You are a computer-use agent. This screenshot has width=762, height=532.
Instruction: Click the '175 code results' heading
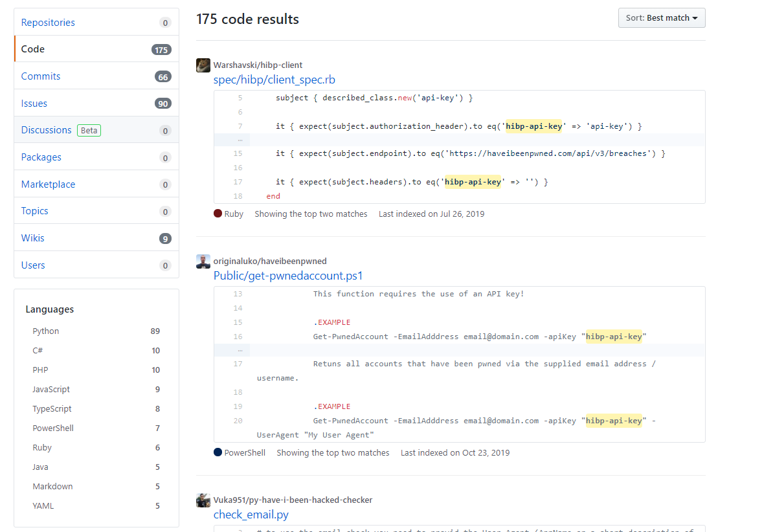pyautogui.click(x=247, y=19)
